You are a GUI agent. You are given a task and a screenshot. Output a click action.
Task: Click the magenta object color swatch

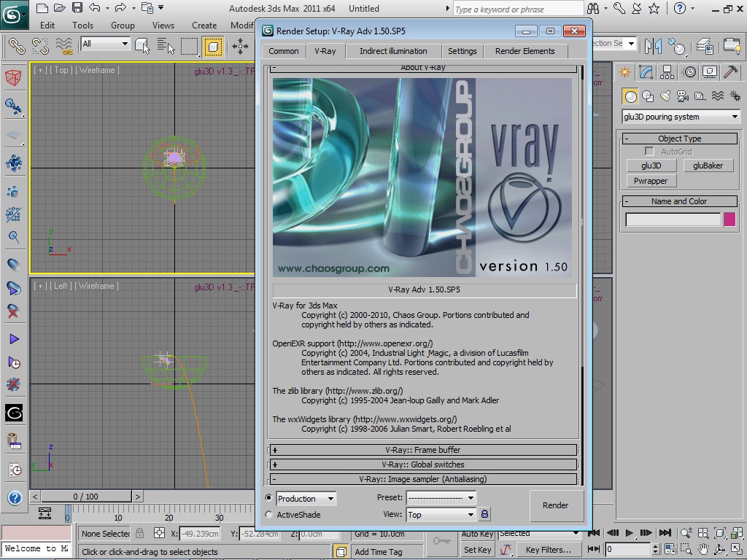click(x=729, y=219)
